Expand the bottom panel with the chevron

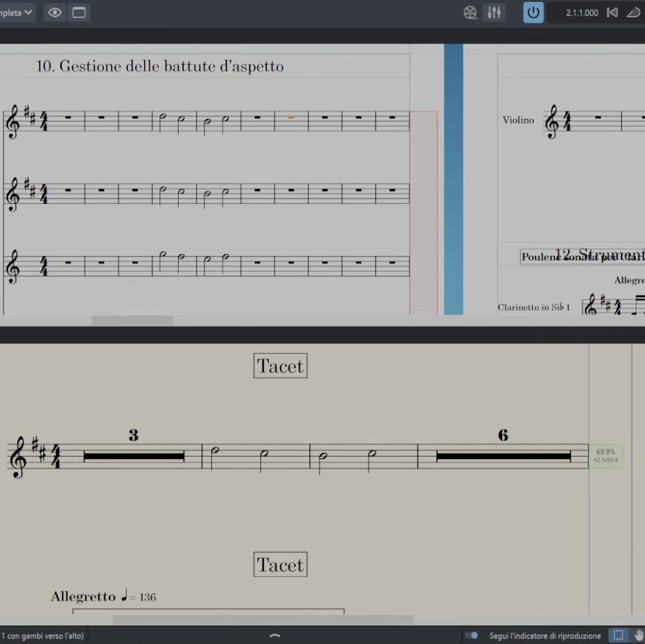275,635
